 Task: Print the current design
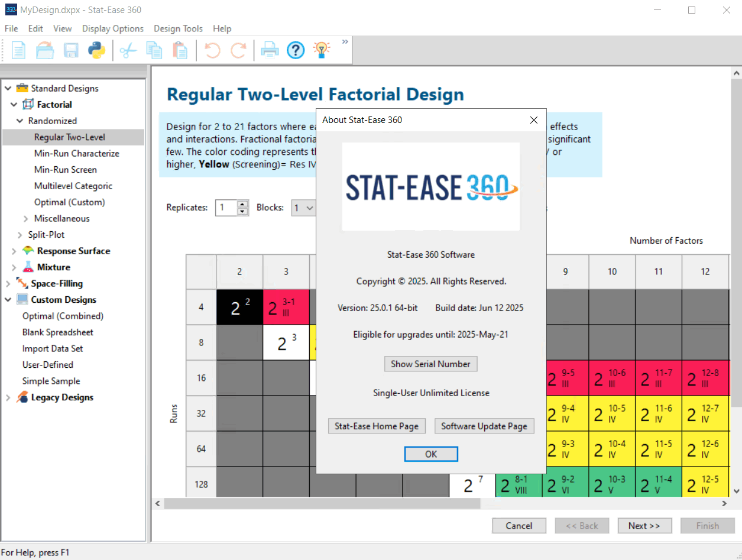point(270,50)
